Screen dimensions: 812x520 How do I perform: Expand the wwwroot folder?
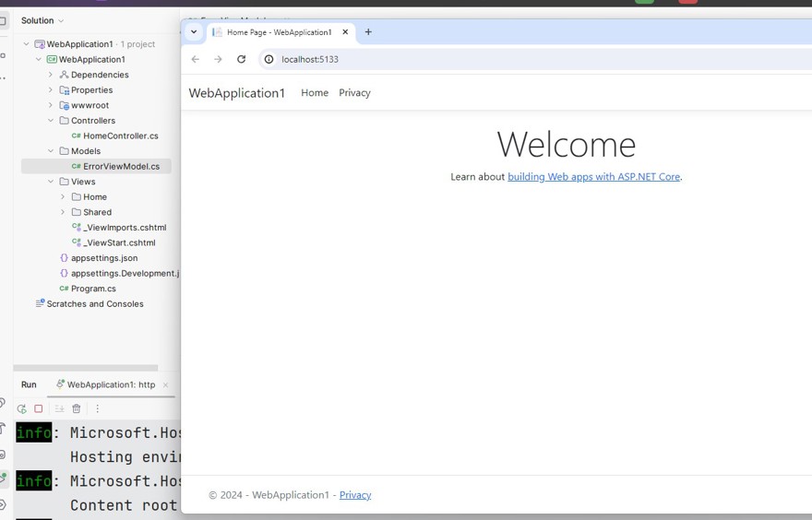51,105
